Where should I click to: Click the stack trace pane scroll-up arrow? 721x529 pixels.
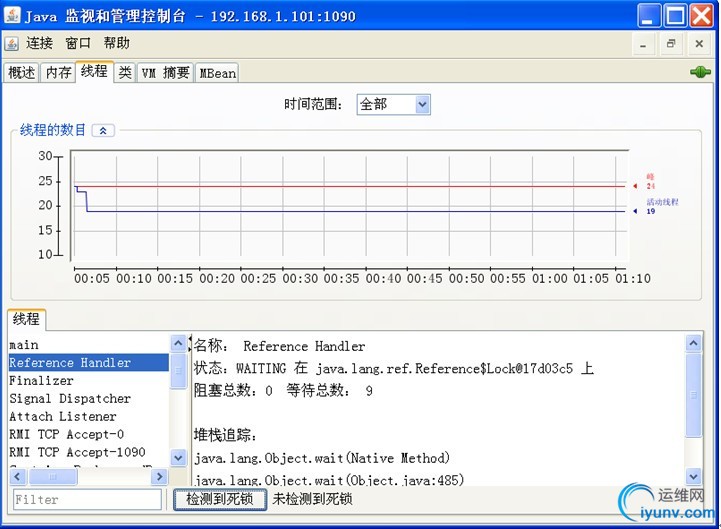(x=693, y=343)
